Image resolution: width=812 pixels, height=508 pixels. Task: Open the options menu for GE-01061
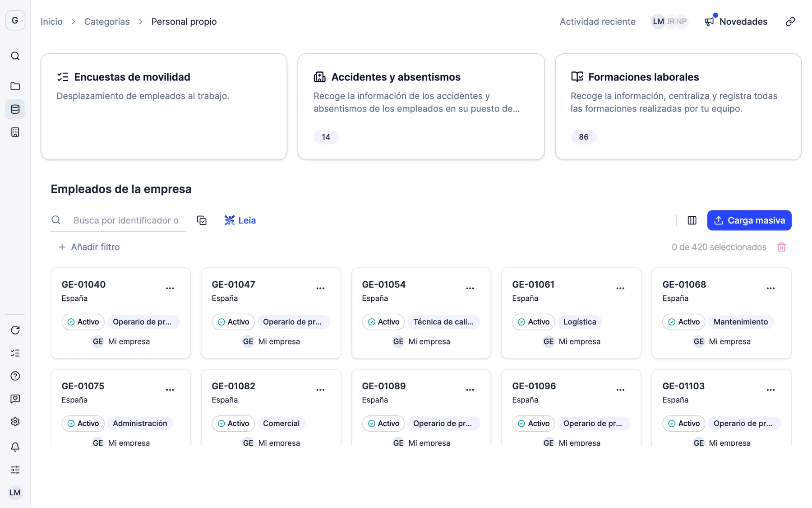tap(620, 288)
